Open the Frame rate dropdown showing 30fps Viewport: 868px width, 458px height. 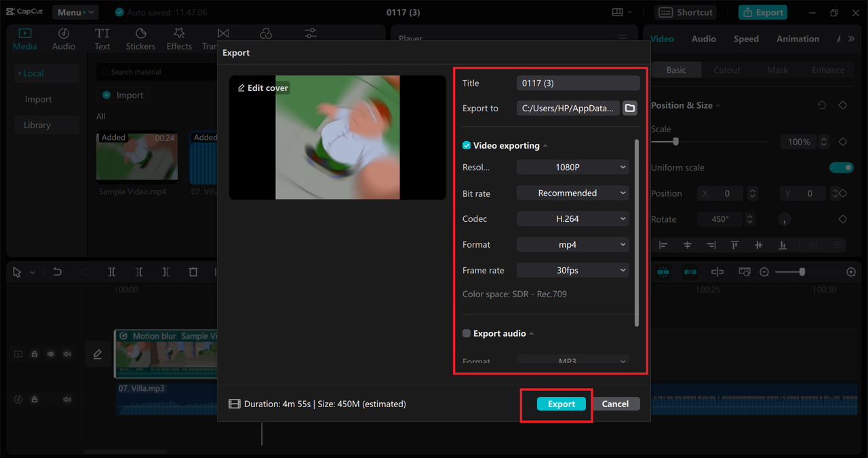pyautogui.click(x=573, y=270)
